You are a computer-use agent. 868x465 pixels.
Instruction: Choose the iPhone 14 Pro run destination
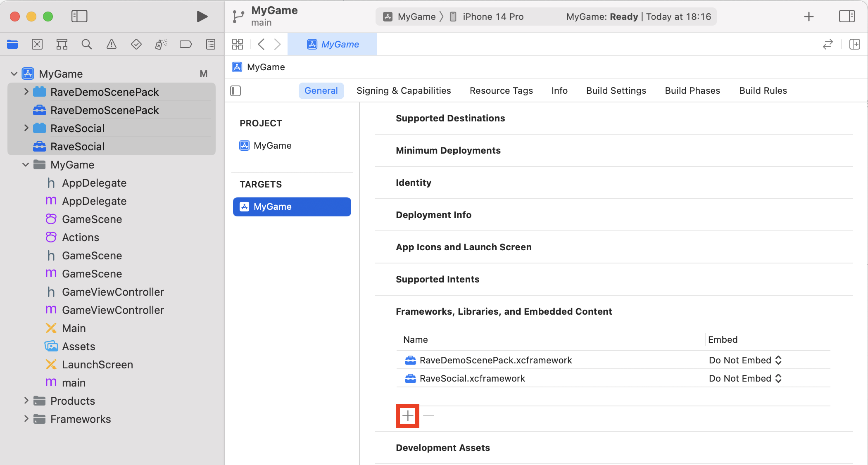click(487, 17)
